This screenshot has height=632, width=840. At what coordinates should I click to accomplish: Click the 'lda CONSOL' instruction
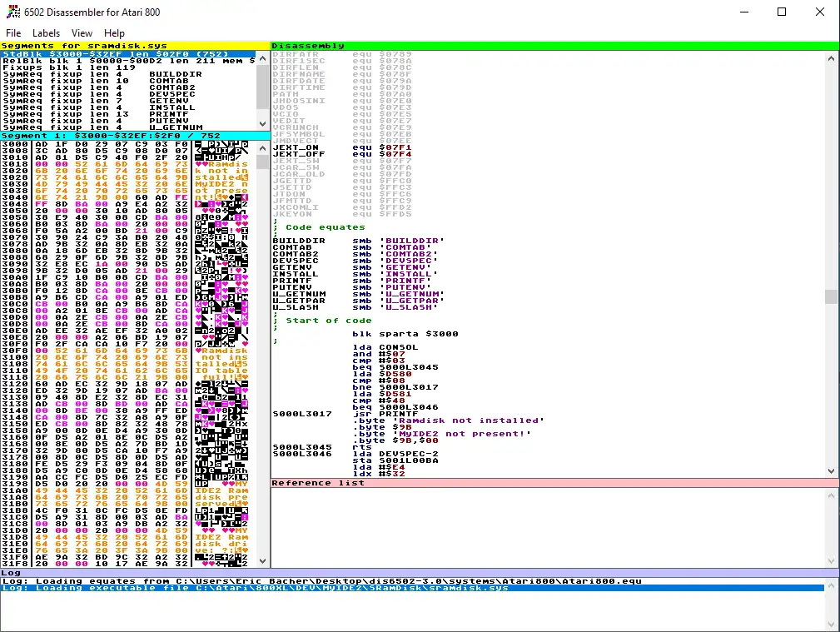point(385,347)
